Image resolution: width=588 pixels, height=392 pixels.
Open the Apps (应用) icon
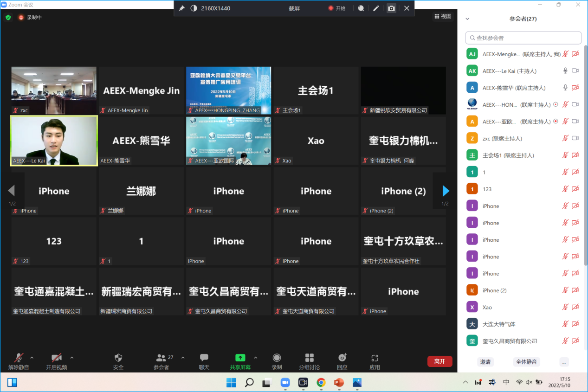click(375, 358)
